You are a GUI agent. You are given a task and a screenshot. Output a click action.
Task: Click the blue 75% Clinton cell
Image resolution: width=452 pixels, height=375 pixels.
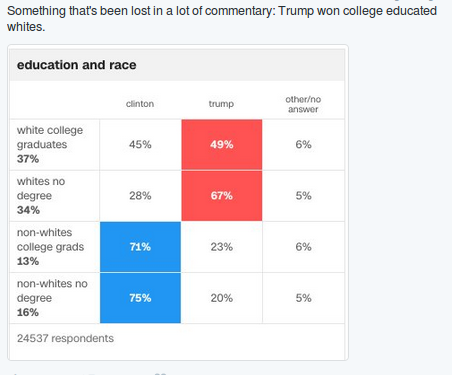pyautogui.click(x=140, y=298)
